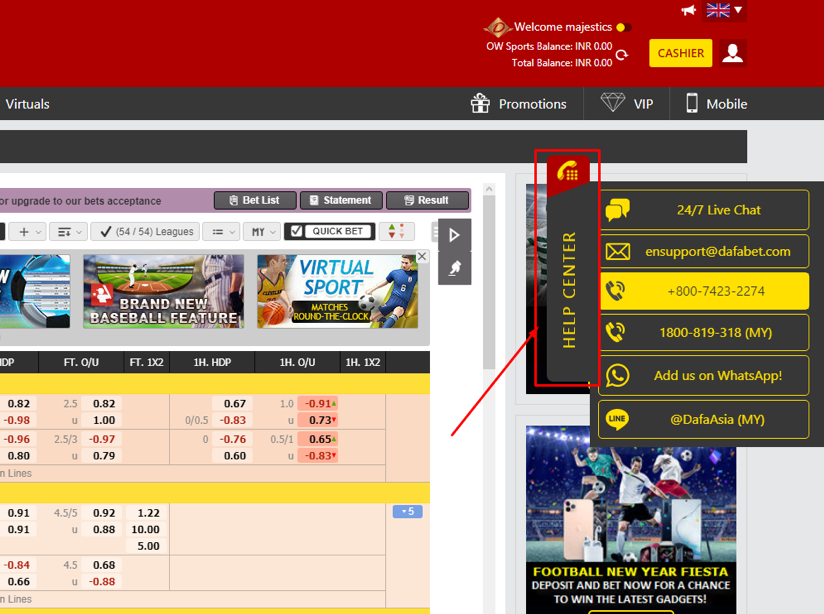Image resolution: width=824 pixels, height=614 pixels.
Task: Refresh the account balance
Action: (x=622, y=55)
